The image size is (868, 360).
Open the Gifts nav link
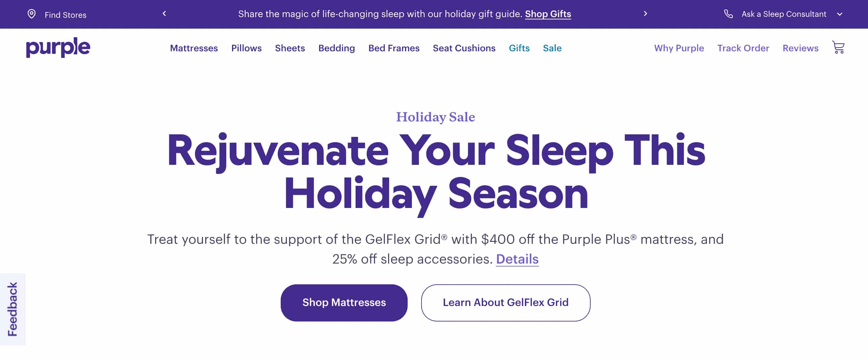tap(519, 48)
